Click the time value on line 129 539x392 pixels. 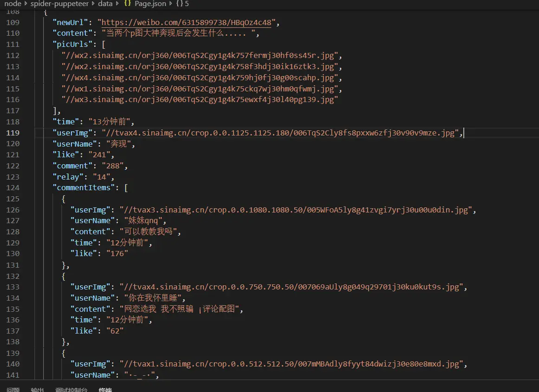click(127, 243)
